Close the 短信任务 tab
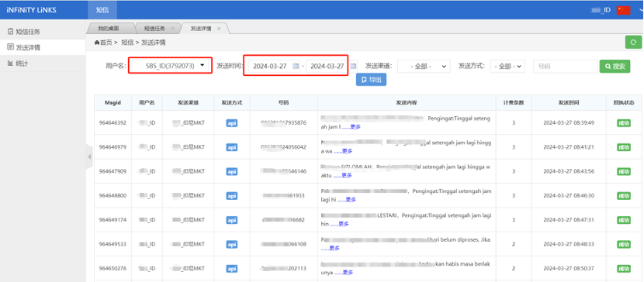The height and width of the screenshot is (282, 644). pos(172,29)
